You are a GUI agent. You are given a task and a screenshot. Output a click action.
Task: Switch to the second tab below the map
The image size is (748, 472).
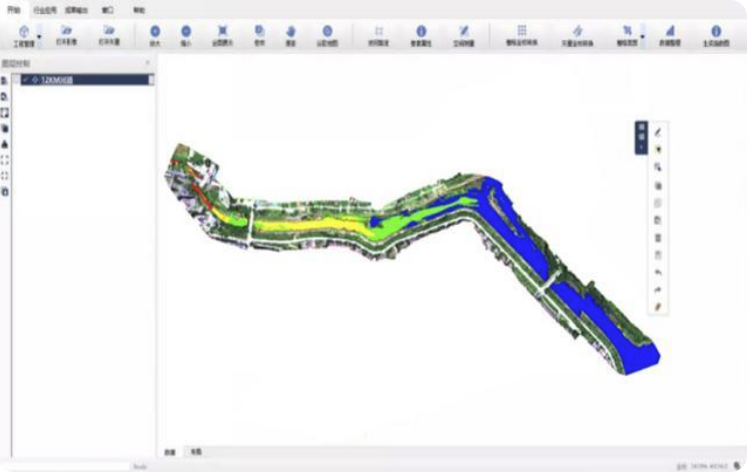(195, 452)
